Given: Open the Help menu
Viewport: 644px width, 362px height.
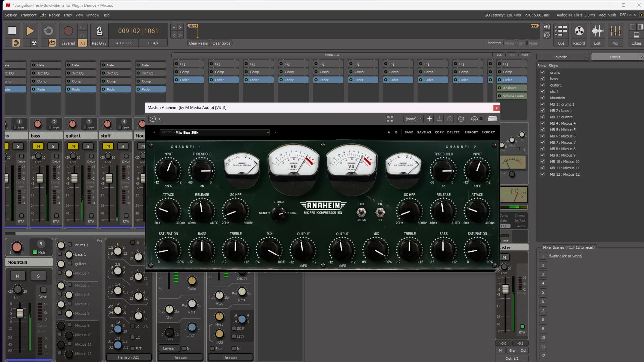Looking at the screenshot, I should pyautogui.click(x=106, y=15).
